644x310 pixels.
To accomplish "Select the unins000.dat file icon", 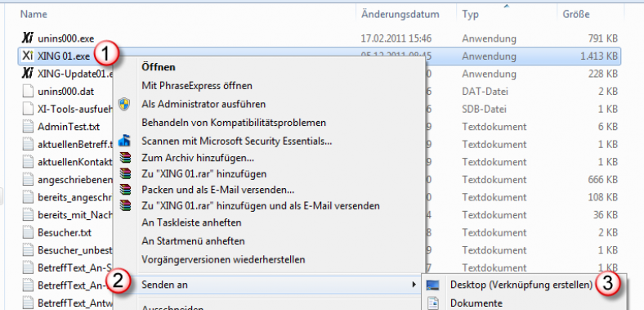I will click(28, 91).
